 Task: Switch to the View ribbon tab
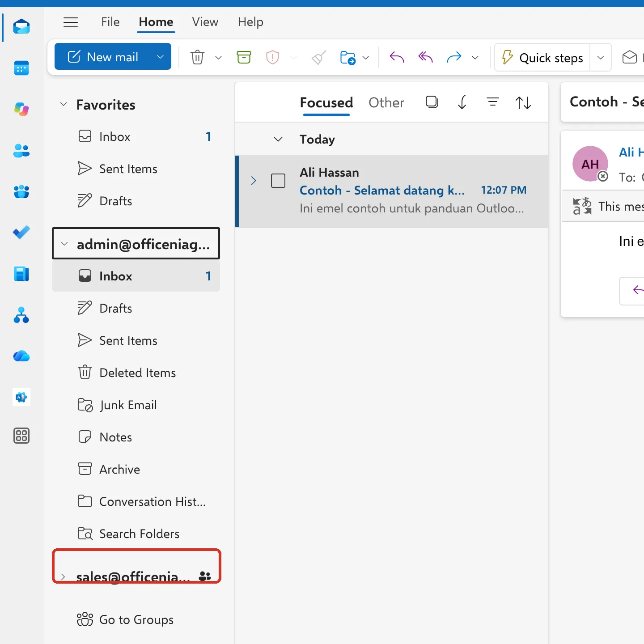click(x=205, y=22)
